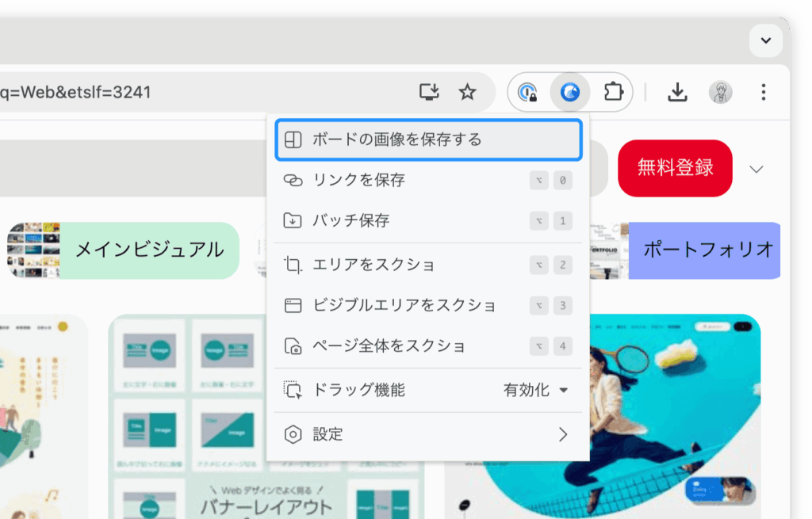Click the red 無料登録 button
This screenshot has width=812, height=519.
click(675, 168)
